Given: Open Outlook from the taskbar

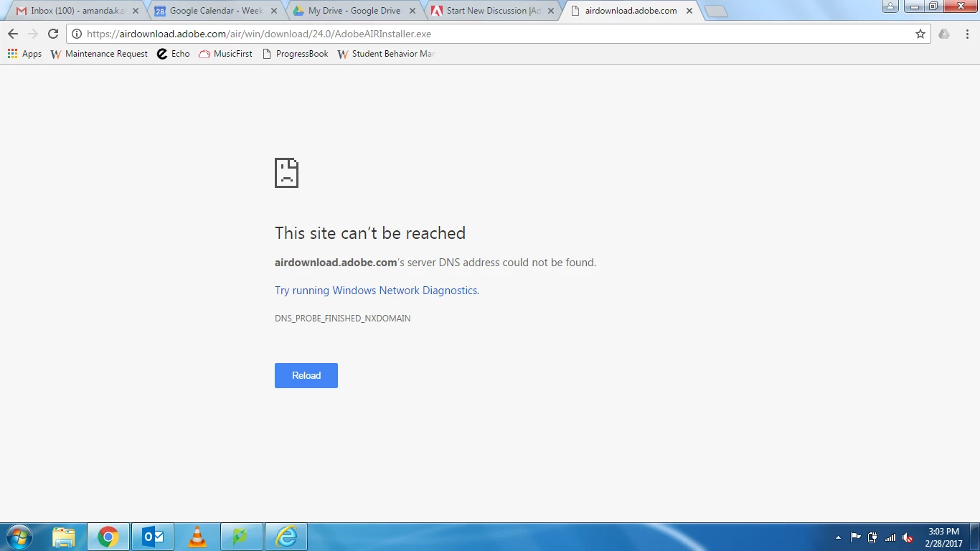Looking at the screenshot, I should pyautogui.click(x=153, y=537).
